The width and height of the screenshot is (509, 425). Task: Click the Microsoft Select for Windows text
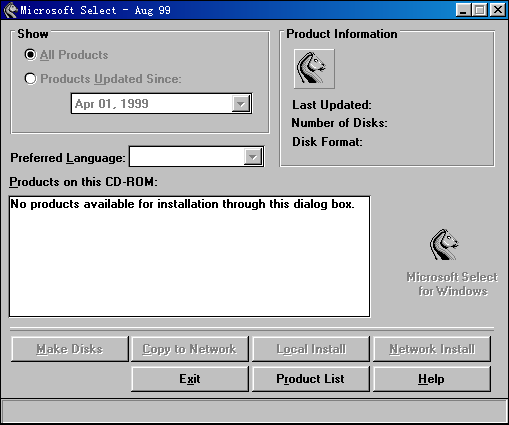[x=452, y=284]
